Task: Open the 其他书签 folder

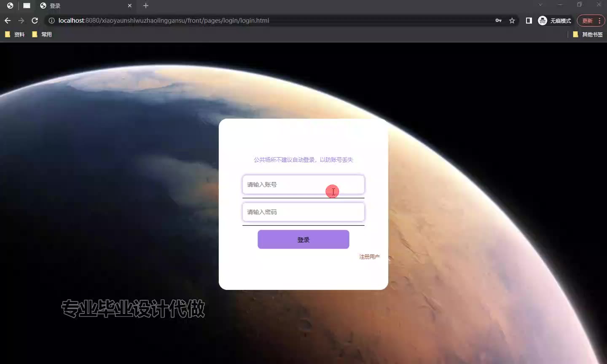Action: 588,35
